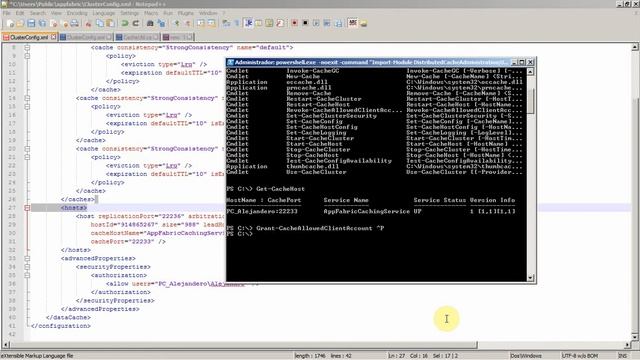Paste clipboard using toolbar Paste icon

110,23
